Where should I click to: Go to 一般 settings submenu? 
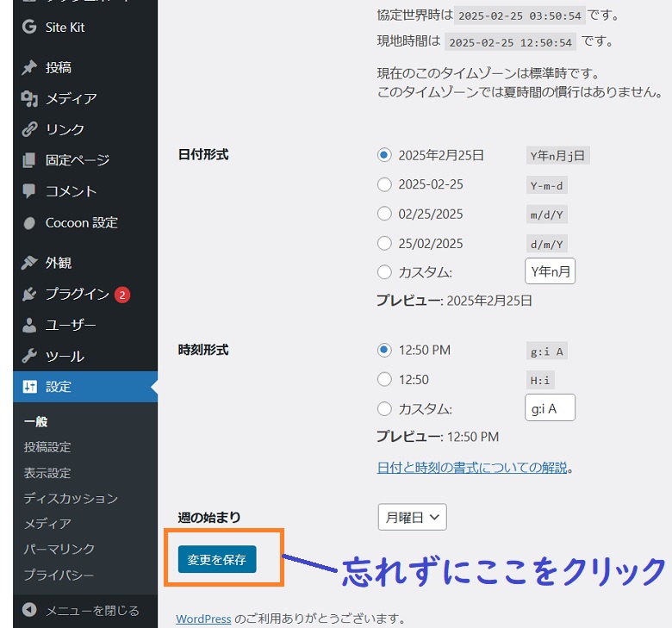coord(36,422)
